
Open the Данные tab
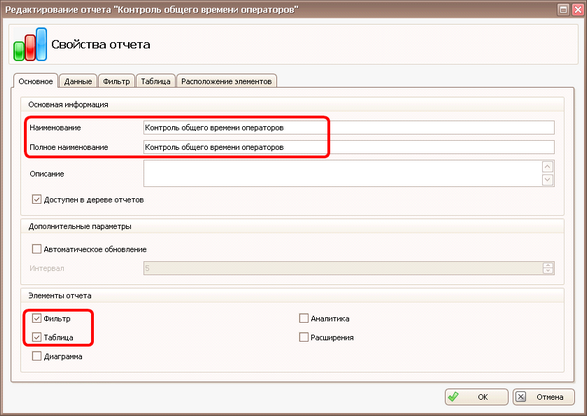tap(78, 81)
